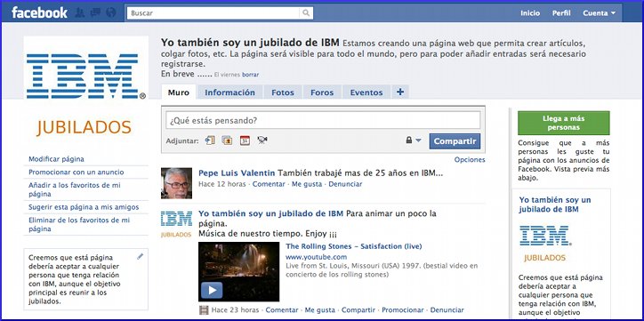The image size is (644, 321).
Task: Click Compartir link under the video post
Action: coord(358,310)
